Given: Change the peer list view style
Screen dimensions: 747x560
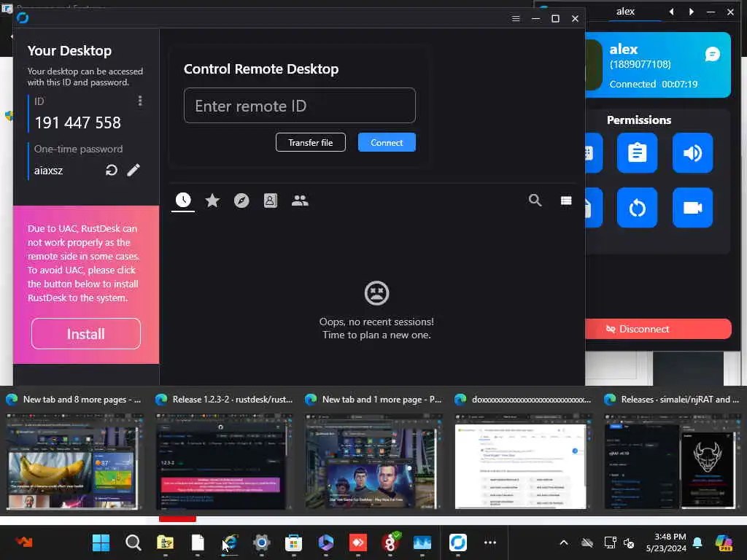Looking at the screenshot, I should coord(566,201).
